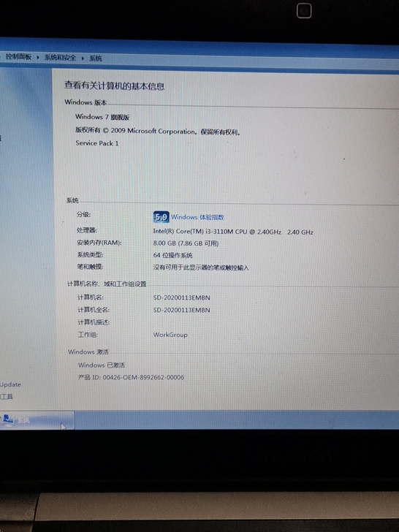Click the product ID 00426-OEM-8992662-00006

[143, 377]
